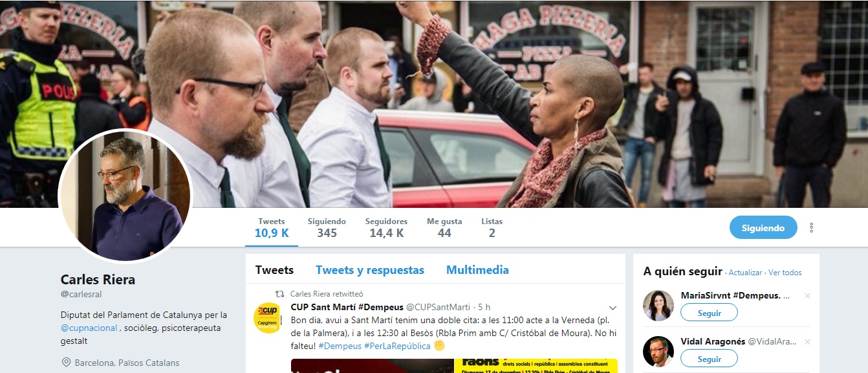Open the Me gusta count
868x373 pixels.
pos(444,228)
